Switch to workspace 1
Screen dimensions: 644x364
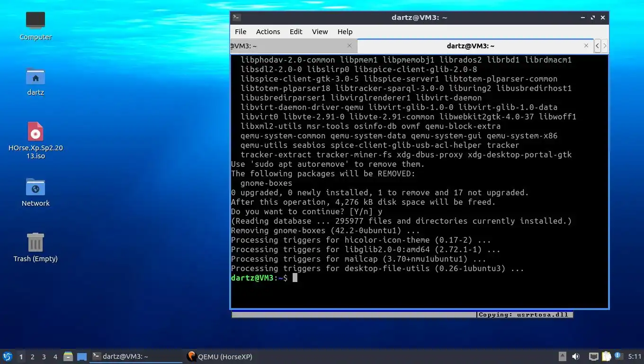21,357
